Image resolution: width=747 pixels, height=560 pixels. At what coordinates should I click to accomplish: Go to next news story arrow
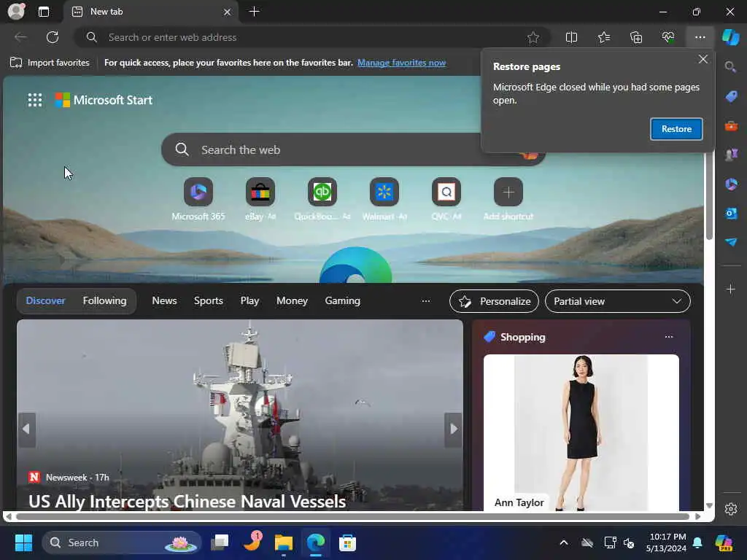tap(453, 429)
